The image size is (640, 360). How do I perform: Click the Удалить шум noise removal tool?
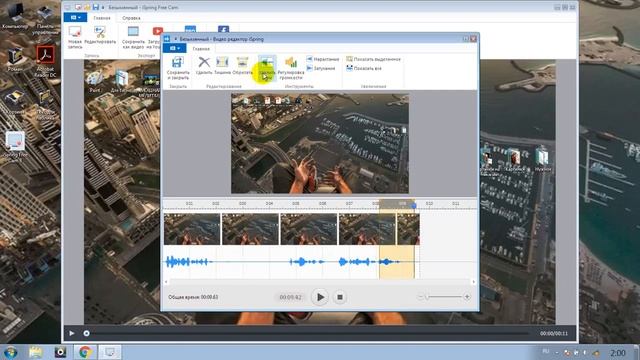267,67
